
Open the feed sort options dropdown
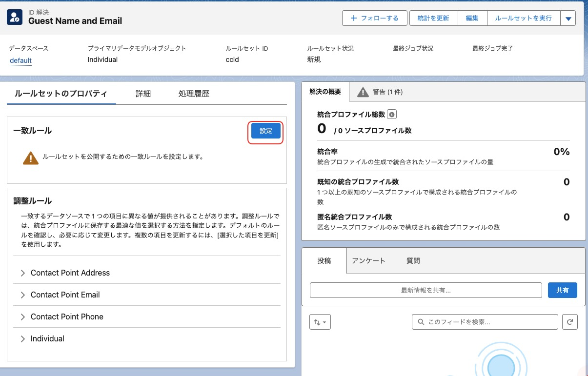point(320,322)
